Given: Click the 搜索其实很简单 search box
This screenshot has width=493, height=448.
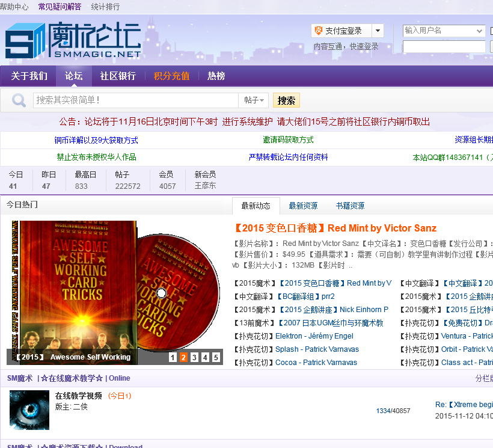Looking at the screenshot, I should click(136, 100).
